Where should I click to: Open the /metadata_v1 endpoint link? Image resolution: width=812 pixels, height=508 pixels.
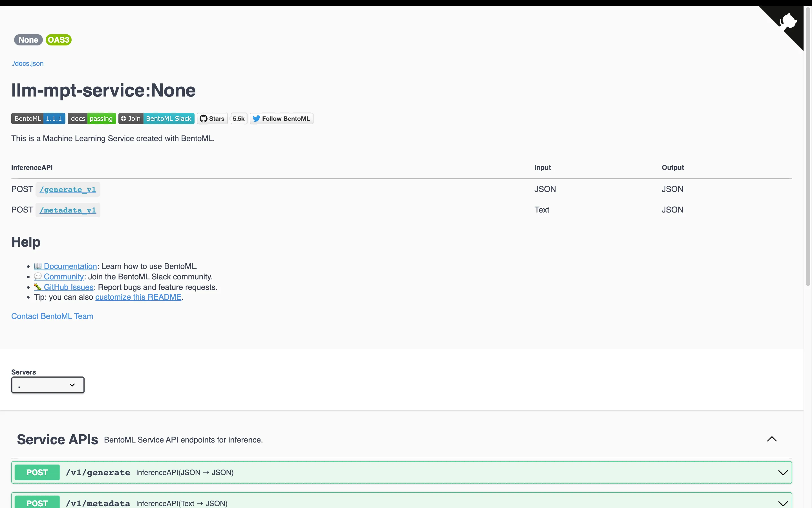pos(68,210)
